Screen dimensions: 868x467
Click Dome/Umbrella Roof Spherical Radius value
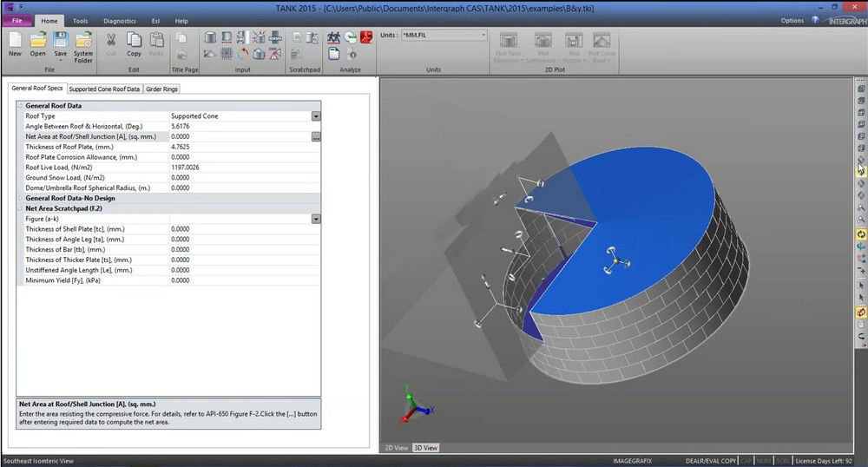pos(244,188)
